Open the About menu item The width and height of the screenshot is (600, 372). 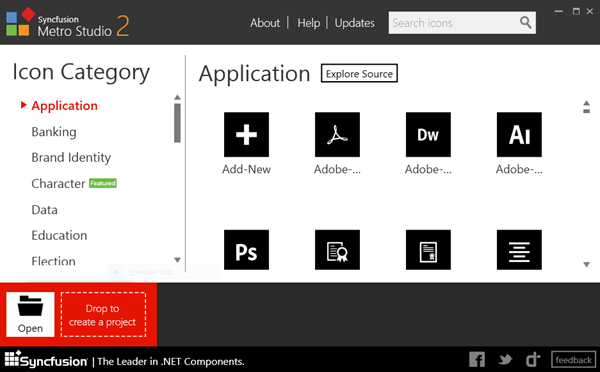click(265, 23)
